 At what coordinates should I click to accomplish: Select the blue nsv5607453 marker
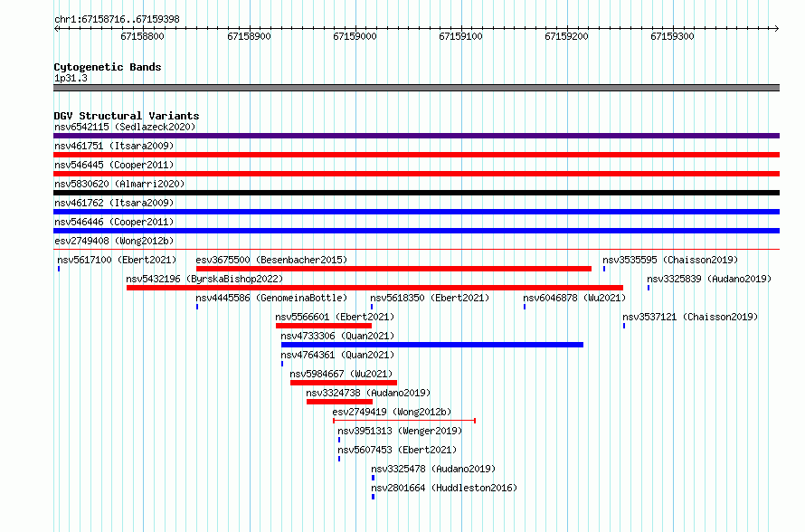[x=339, y=459]
